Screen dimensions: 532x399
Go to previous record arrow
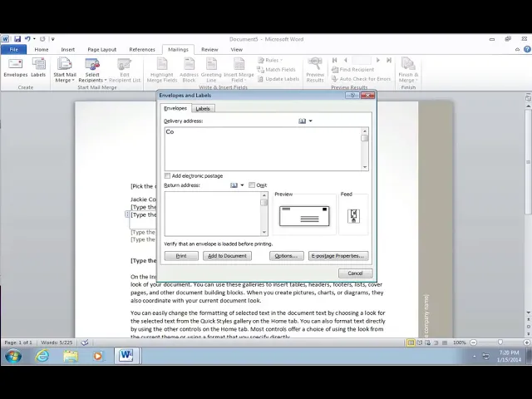tap(346, 60)
